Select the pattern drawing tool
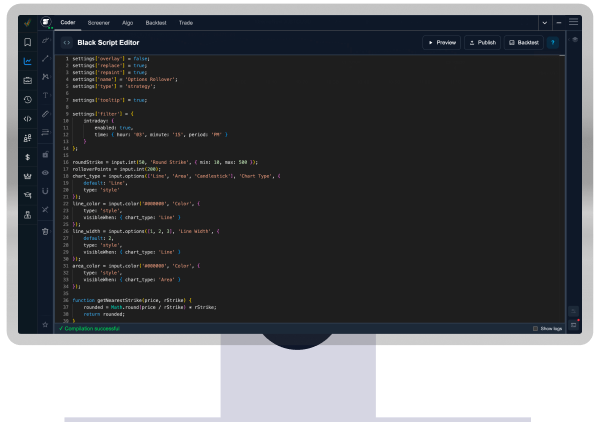 (45, 77)
